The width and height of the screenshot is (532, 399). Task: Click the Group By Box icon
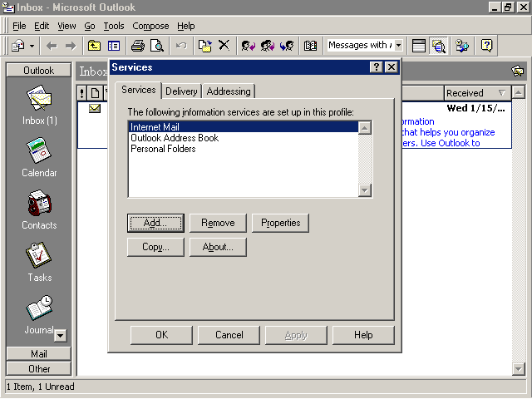(x=419, y=46)
